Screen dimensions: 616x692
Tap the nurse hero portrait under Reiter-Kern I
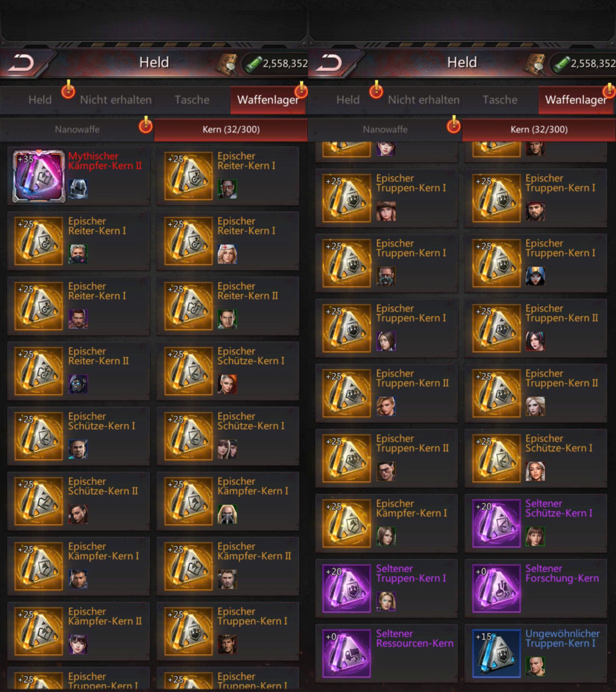[227, 254]
